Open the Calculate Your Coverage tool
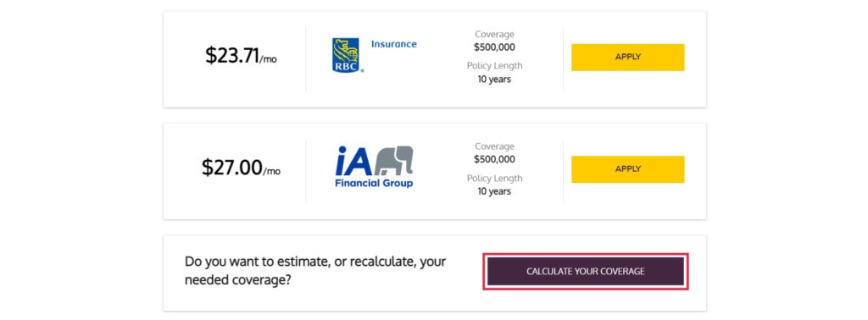 click(586, 272)
